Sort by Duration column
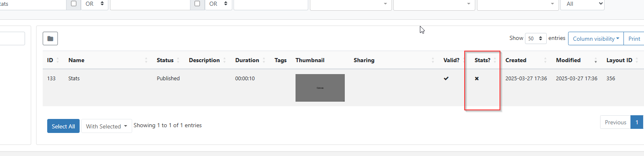Screen dimensions: 644x156 coord(250,60)
